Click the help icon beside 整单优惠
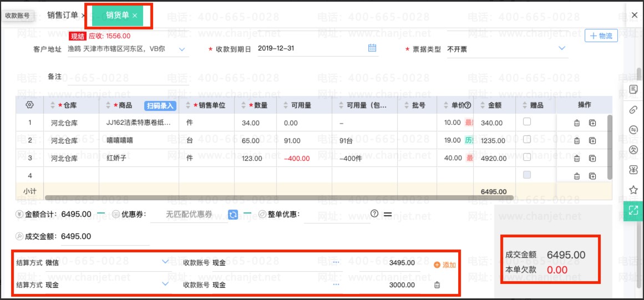The image size is (644, 300). pos(374,213)
